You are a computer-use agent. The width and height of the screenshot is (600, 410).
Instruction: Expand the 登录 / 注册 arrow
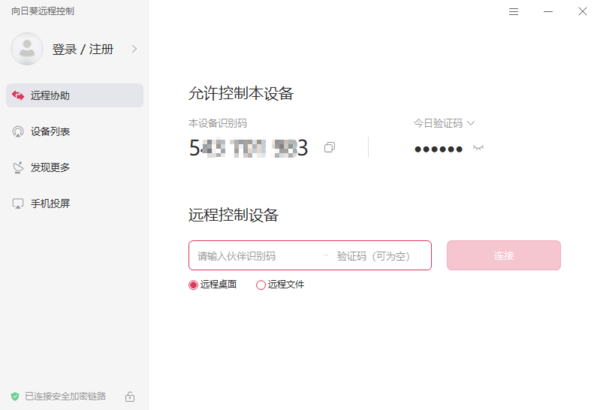pyautogui.click(x=134, y=49)
